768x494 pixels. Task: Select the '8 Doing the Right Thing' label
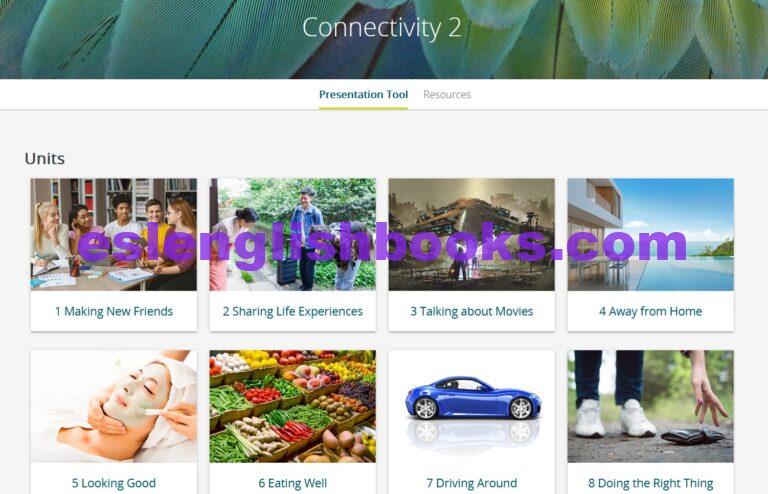tap(650, 483)
